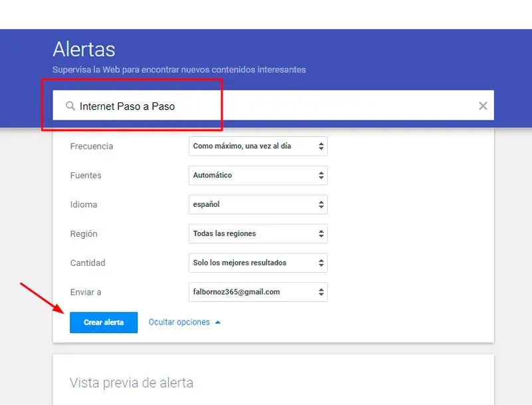Image resolution: width=532 pixels, height=405 pixels.
Task: Click the search magnifier icon
Action: pyautogui.click(x=70, y=106)
